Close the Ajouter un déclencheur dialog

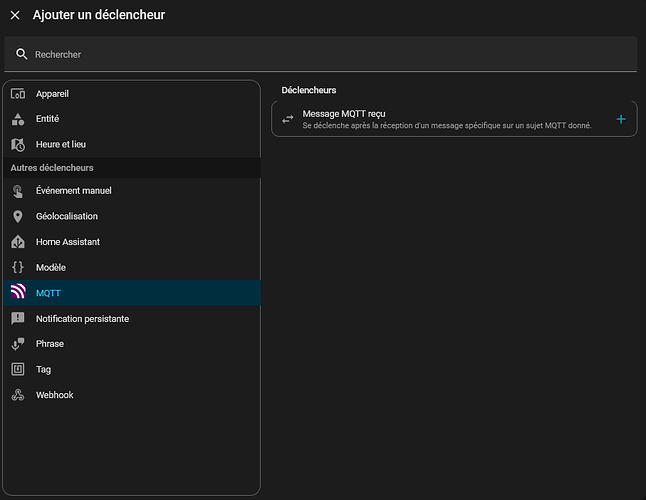point(15,15)
